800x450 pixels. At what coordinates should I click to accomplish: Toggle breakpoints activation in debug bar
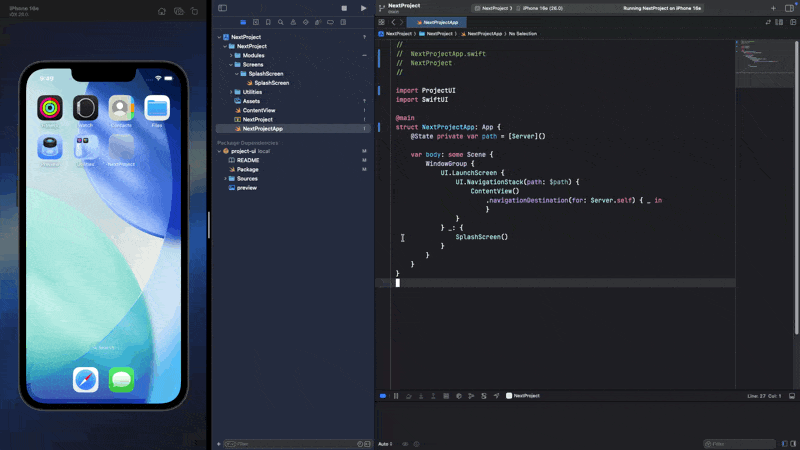pyautogui.click(x=383, y=396)
